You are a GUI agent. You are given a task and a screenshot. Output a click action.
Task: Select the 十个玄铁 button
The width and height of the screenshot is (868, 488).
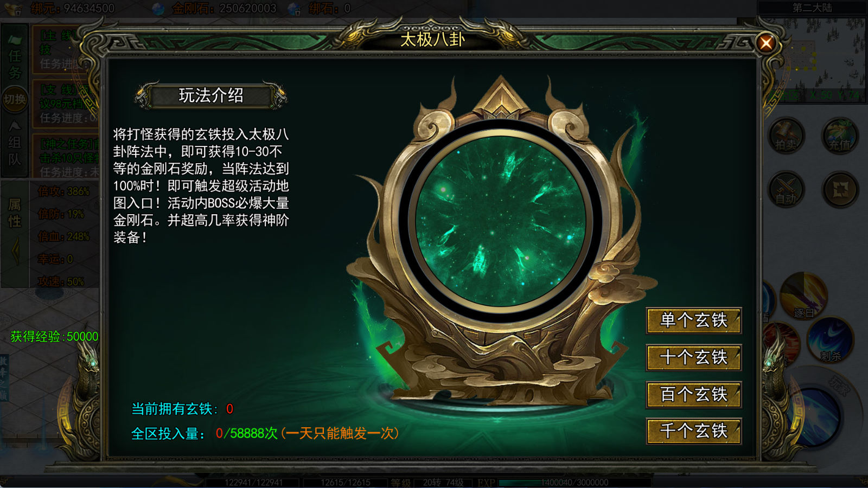(x=693, y=357)
